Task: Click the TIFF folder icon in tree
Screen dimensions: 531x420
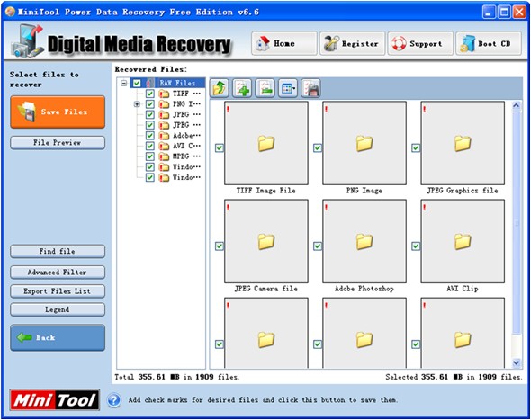Action: click(164, 94)
